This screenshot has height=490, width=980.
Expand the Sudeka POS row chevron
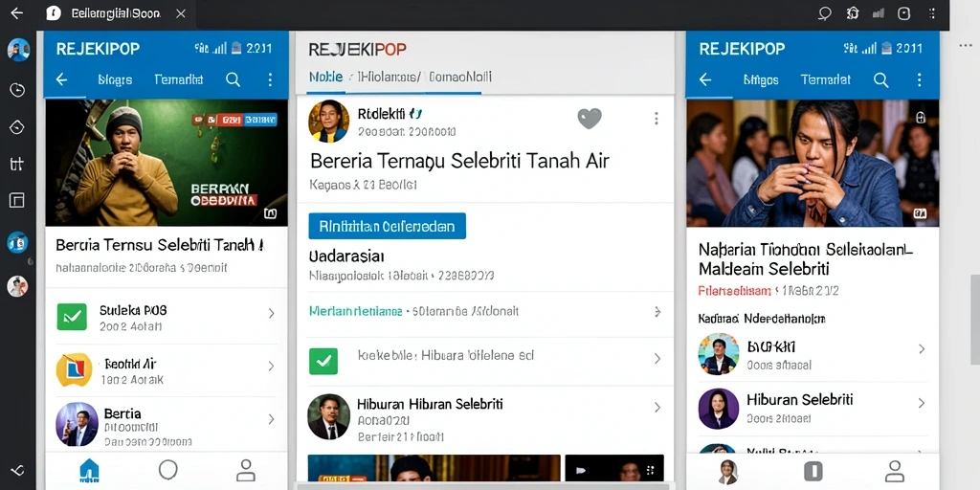pyautogui.click(x=271, y=314)
